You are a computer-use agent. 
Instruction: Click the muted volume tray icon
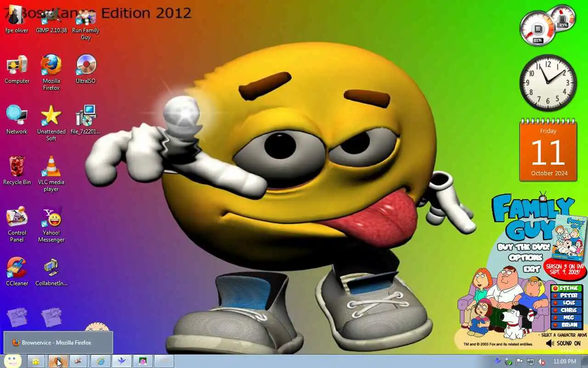[x=542, y=362]
